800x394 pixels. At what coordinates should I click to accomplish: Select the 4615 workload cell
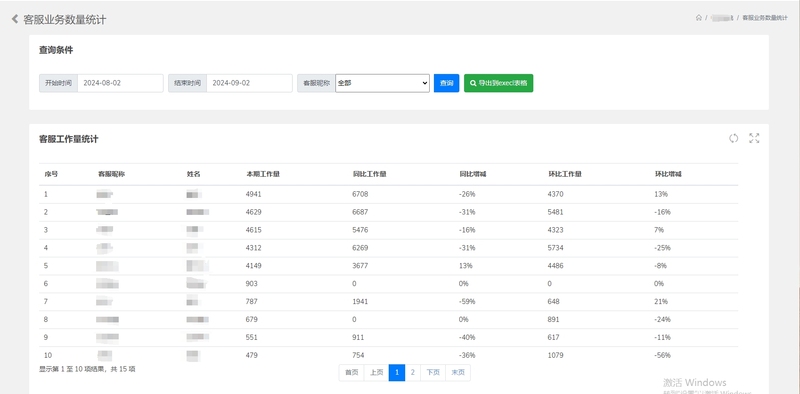254,230
